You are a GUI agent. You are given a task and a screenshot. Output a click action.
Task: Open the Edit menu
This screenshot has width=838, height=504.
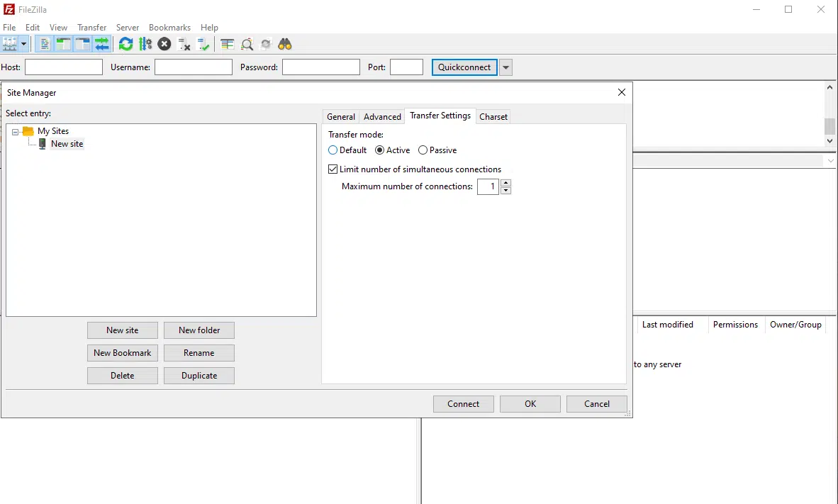32,27
